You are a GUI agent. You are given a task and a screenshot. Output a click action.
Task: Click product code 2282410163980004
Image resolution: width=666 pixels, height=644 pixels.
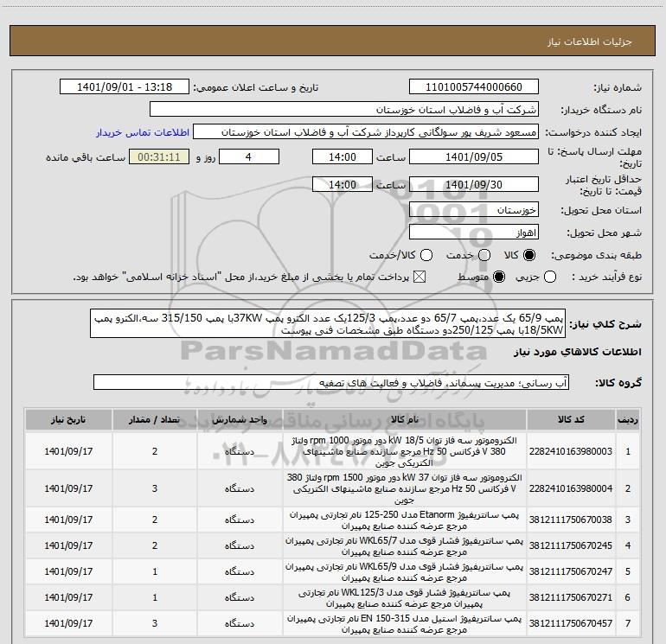[571, 488]
